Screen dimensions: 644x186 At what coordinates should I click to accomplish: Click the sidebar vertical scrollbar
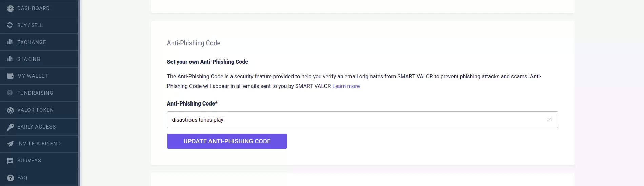79,93
